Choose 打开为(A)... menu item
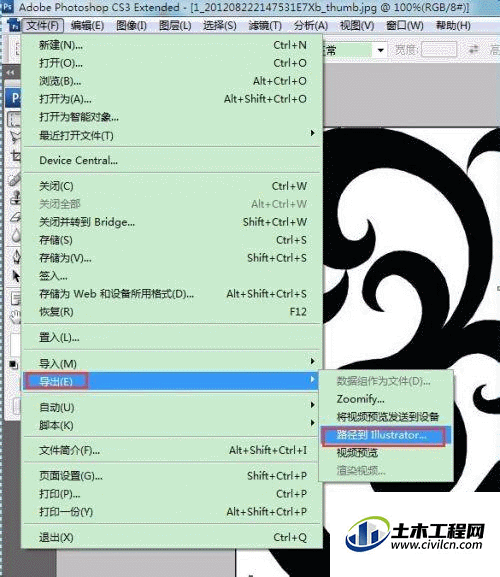This screenshot has height=577, width=500. (172, 99)
